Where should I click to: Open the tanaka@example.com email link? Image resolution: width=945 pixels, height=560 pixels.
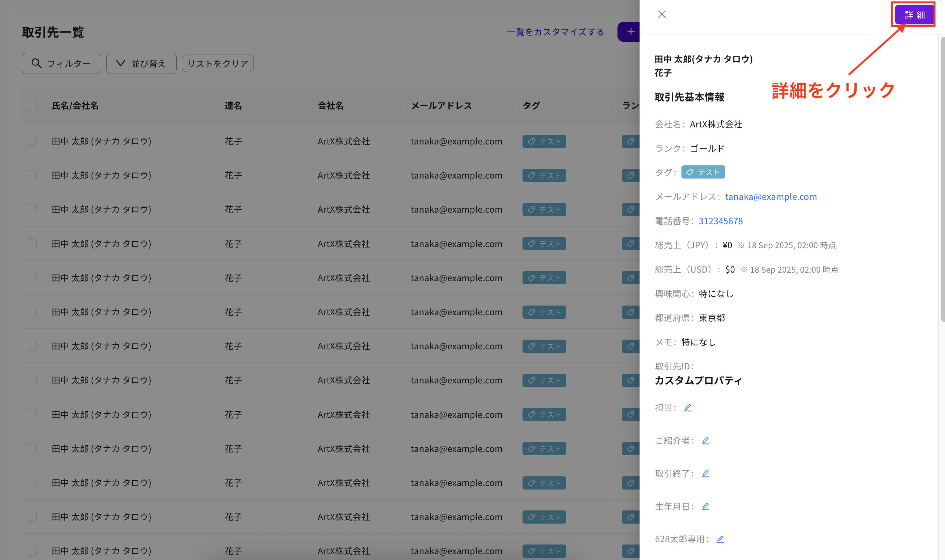click(x=771, y=196)
